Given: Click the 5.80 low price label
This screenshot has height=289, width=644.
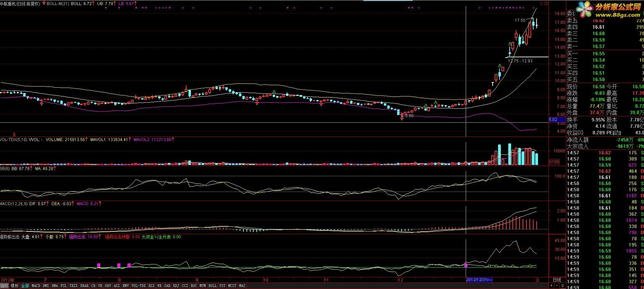Looking at the screenshot, I should [x=409, y=116].
